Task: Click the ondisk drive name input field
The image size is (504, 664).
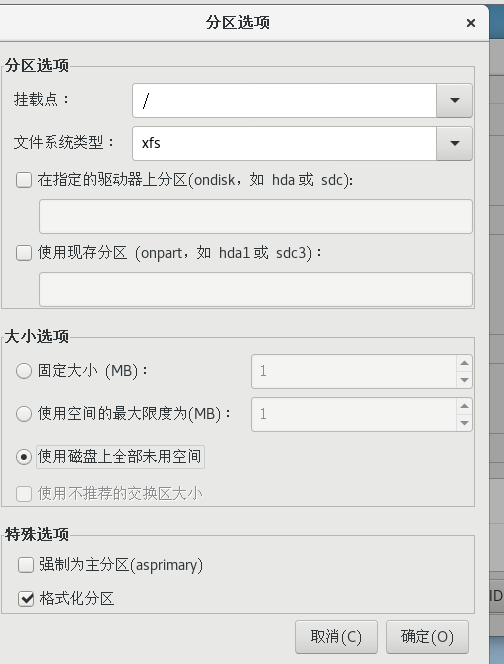Action: point(256,216)
